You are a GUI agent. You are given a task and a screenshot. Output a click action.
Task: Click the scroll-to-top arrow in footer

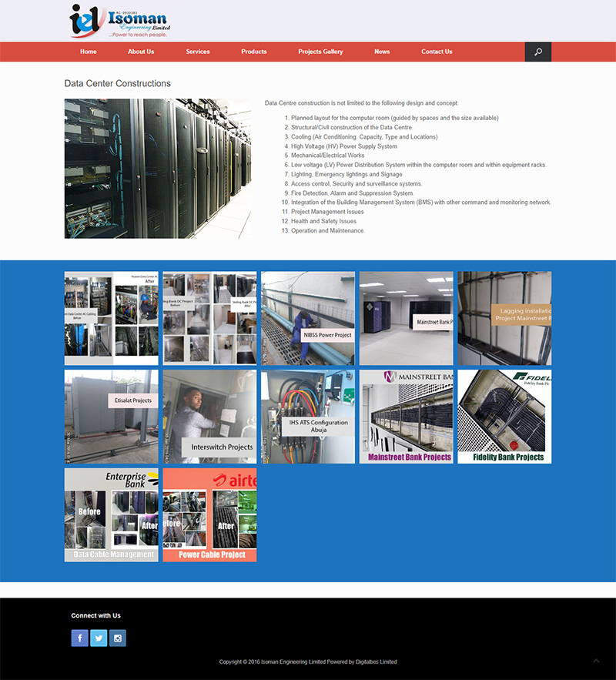coord(597,661)
